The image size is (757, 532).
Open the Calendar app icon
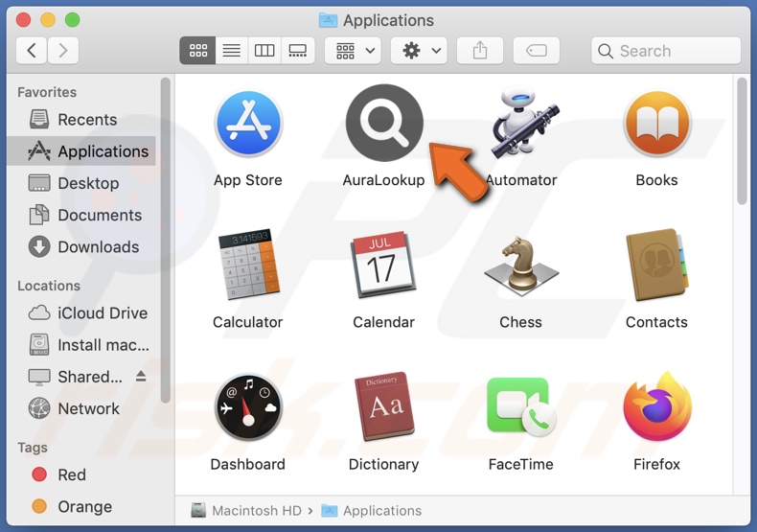tap(384, 265)
